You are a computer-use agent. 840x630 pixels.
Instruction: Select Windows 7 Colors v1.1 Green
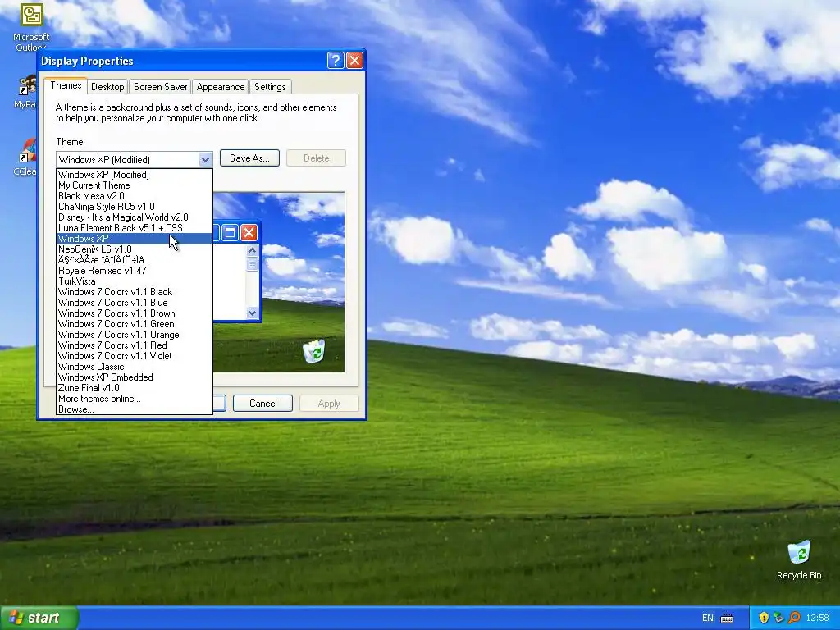134,324
